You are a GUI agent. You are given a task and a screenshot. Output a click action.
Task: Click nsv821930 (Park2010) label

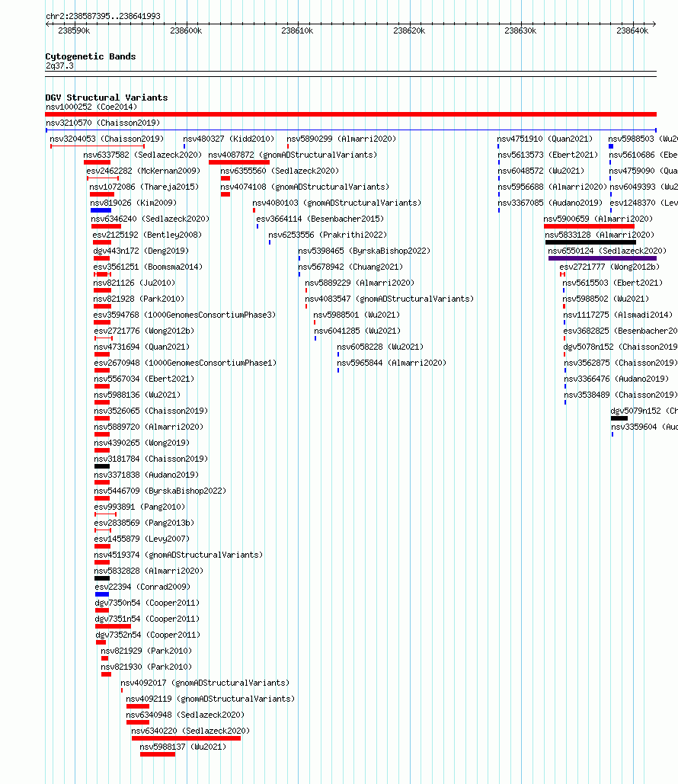point(146,667)
